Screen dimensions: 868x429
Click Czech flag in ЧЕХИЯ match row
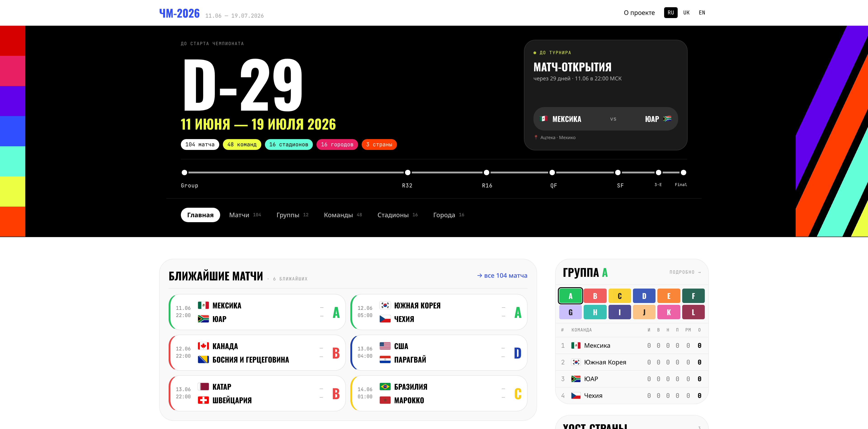(x=385, y=319)
